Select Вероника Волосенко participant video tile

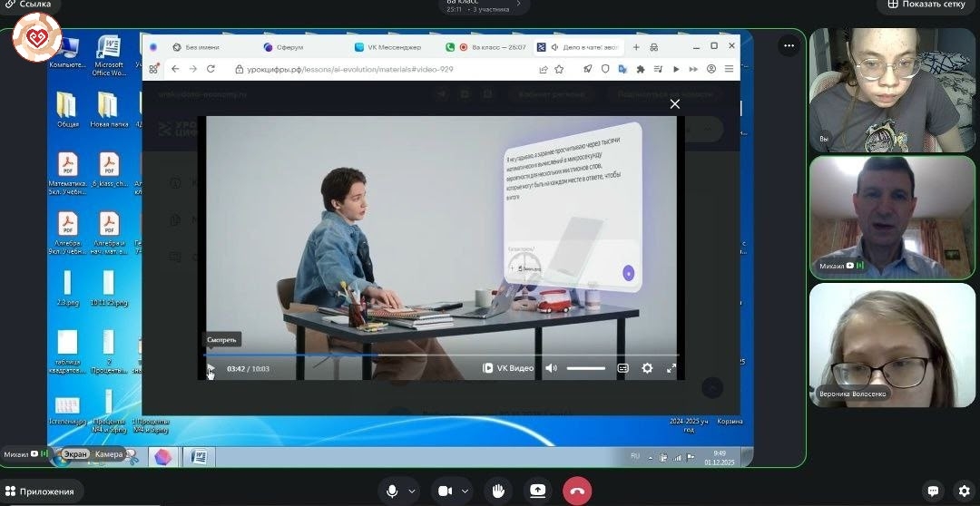coord(892,345)
